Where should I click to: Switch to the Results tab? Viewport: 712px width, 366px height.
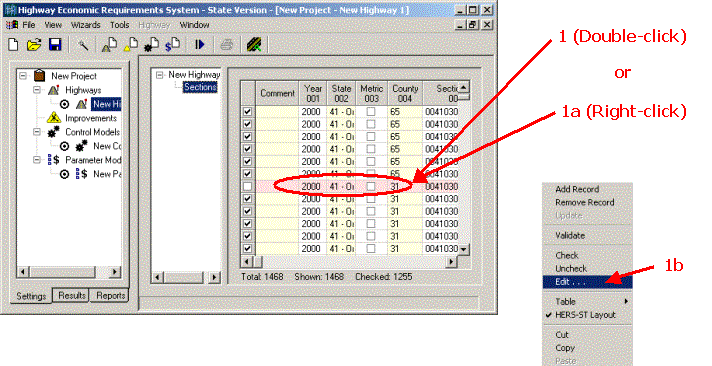coord(72,296)
